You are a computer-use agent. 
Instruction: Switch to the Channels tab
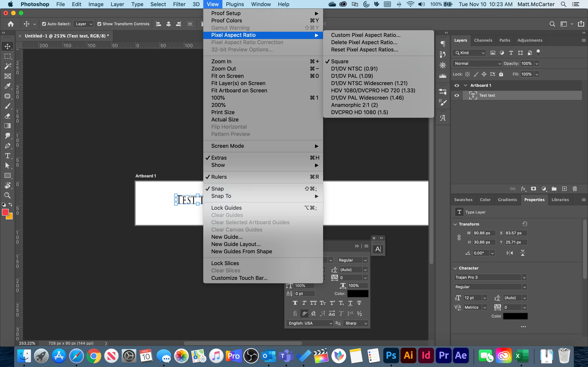(x=483, y=40)
